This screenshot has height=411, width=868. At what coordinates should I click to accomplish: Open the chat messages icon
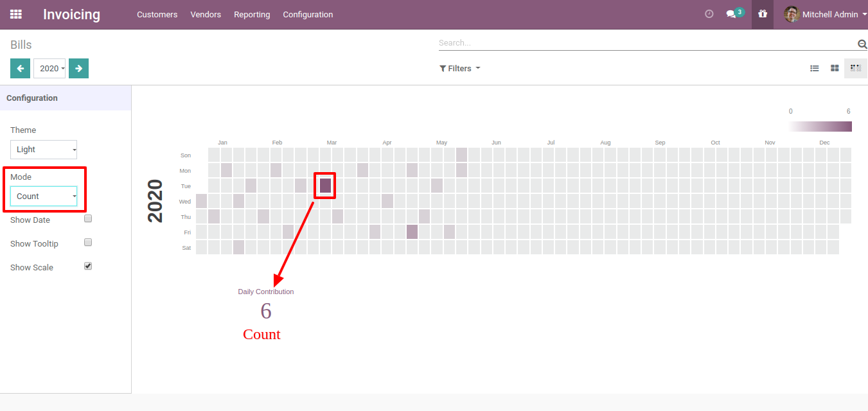(731, 14)
